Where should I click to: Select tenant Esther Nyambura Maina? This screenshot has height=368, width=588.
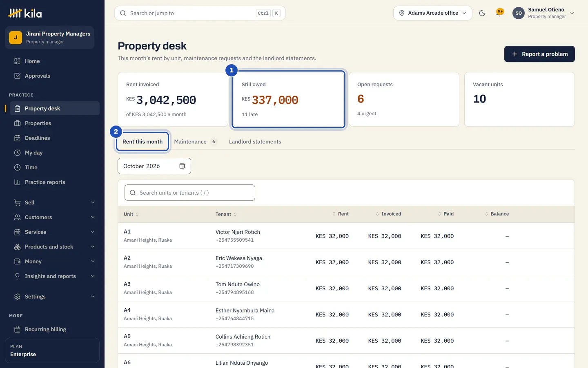tap(245, 310)
